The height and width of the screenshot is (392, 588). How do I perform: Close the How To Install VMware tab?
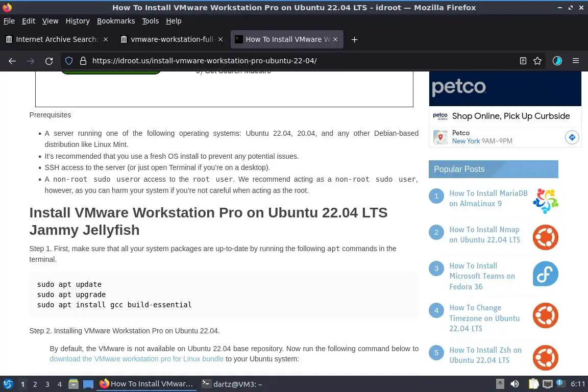335,39
